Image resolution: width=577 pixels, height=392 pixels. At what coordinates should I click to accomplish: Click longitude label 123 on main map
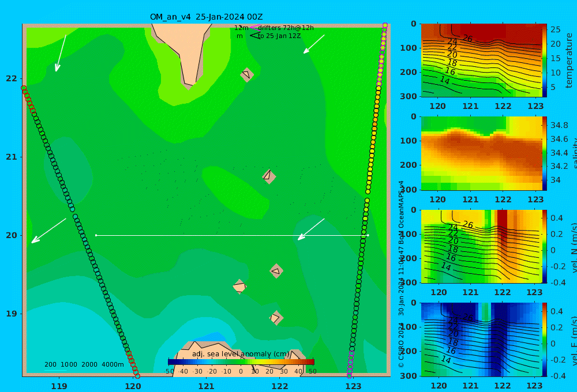353,386
